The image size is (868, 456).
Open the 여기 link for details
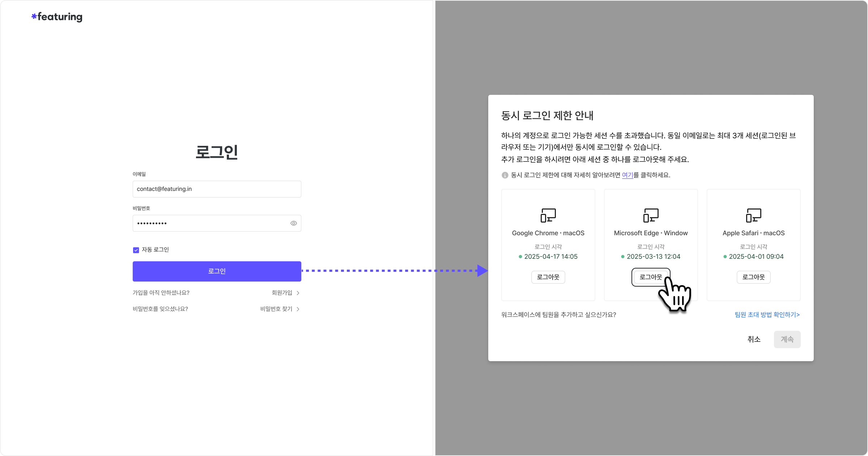coord(627,175)
